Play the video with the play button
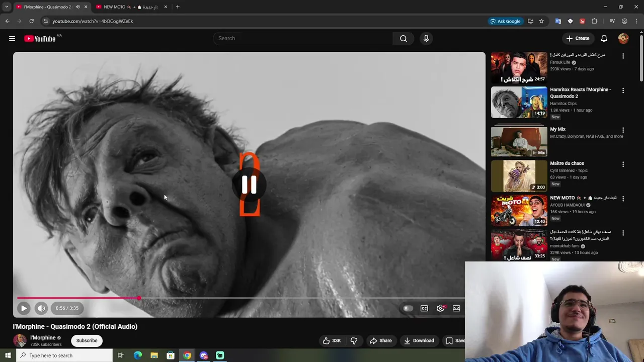 [x=24, y=308]
